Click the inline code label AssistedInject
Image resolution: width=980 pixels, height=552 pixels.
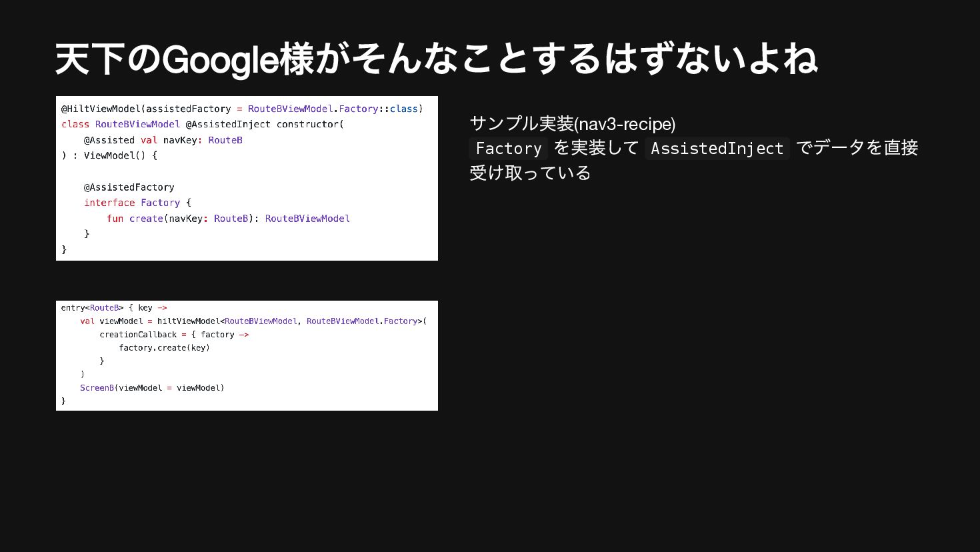point(717,148)
